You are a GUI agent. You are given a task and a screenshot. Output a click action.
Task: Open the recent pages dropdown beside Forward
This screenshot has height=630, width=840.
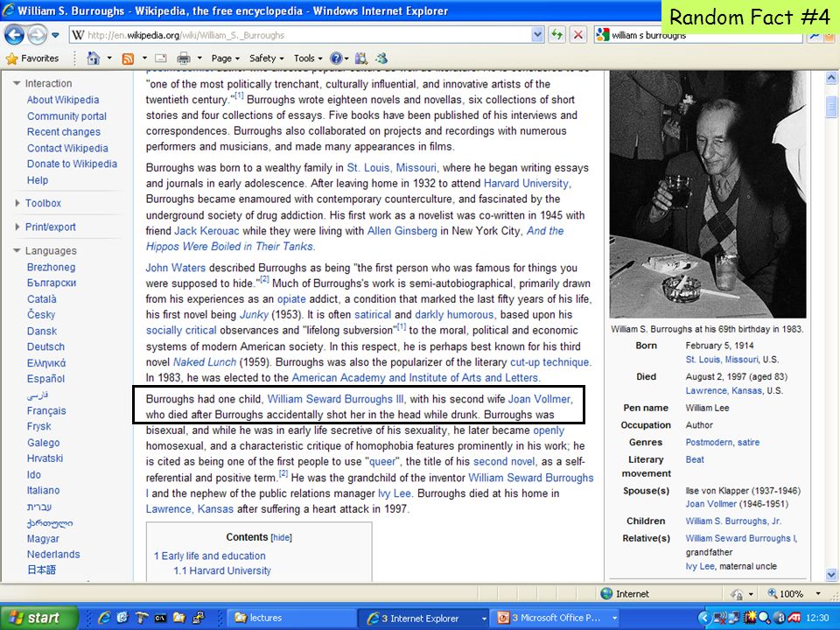point(56,36)
